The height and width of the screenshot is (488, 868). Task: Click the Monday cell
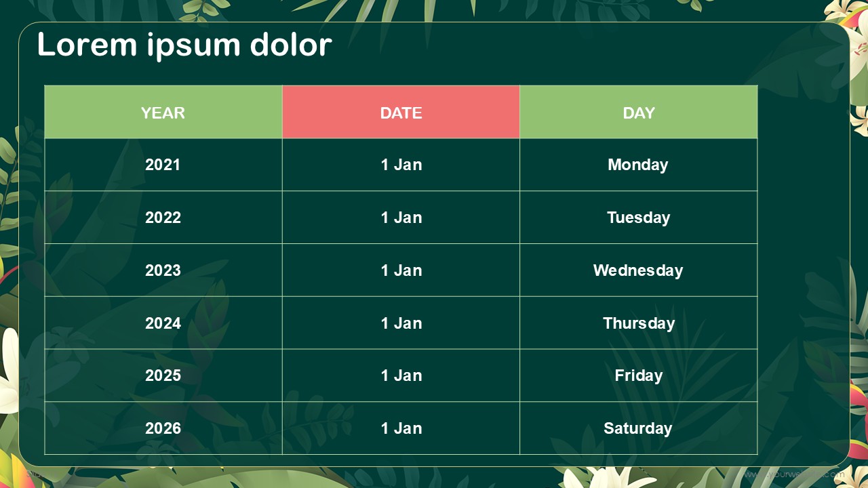pyautogui.click(x=639, y=165)
